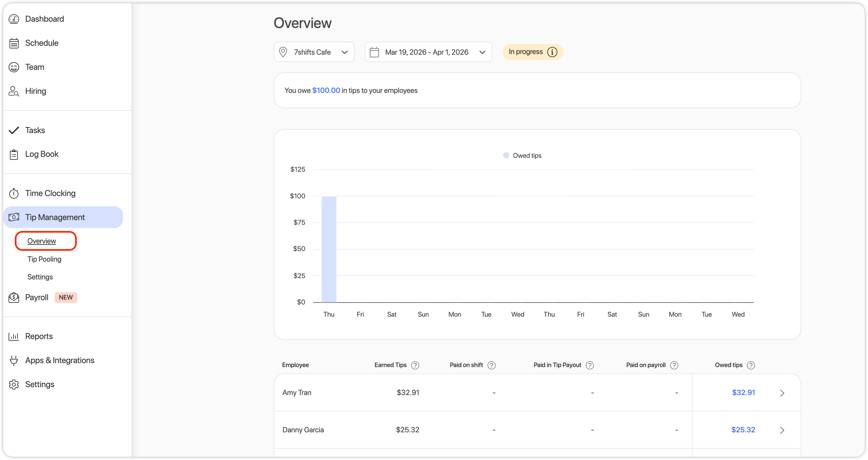
Task: Click Earned Tips help question mark
Action: coord(415,365)
